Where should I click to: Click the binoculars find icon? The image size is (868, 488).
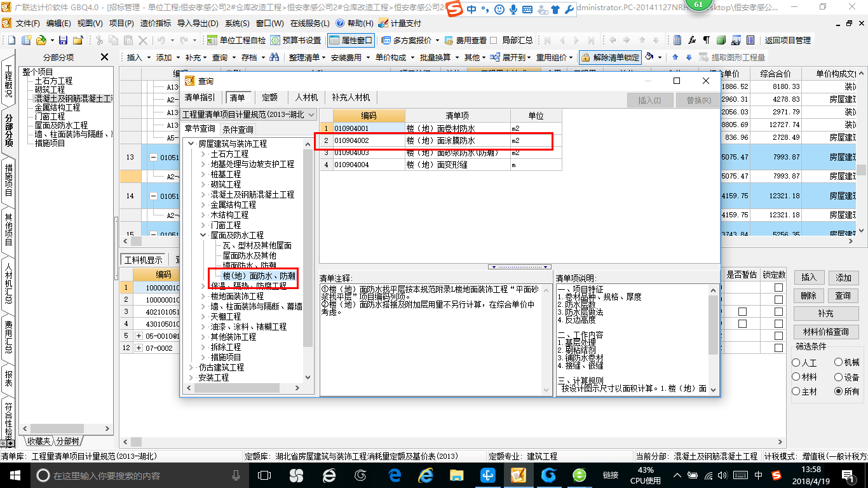275,57
